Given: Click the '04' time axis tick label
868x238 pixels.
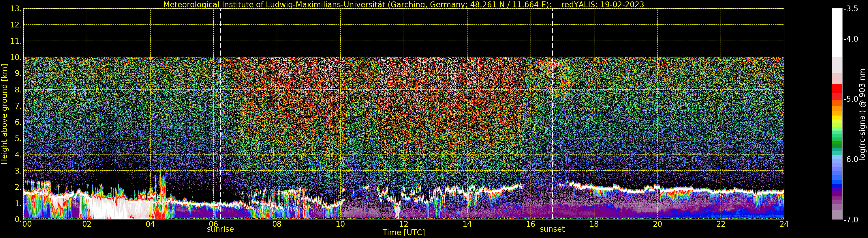Looking at the screenshot, I should pos(150,224).
